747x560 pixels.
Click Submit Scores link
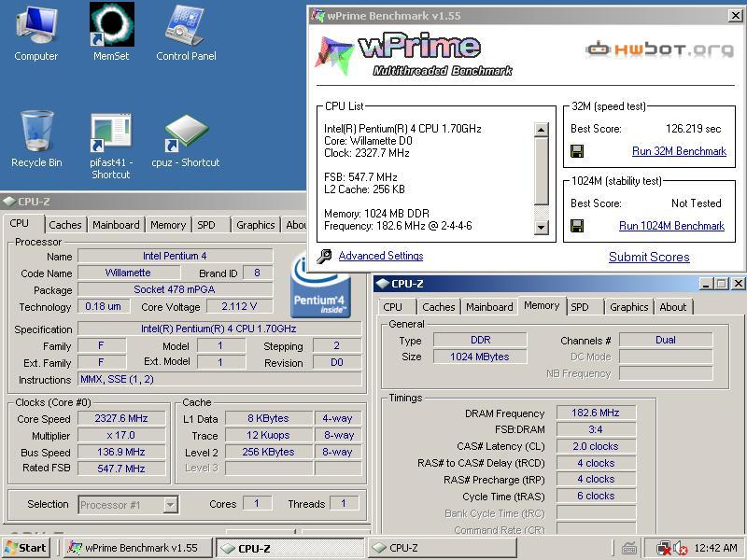coord(649,258)
